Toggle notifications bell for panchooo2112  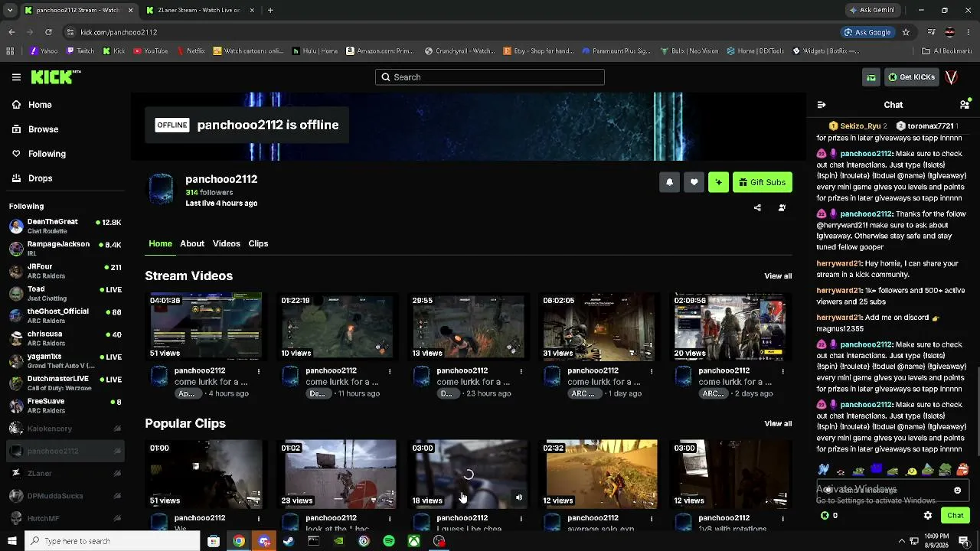coord(669,182)
